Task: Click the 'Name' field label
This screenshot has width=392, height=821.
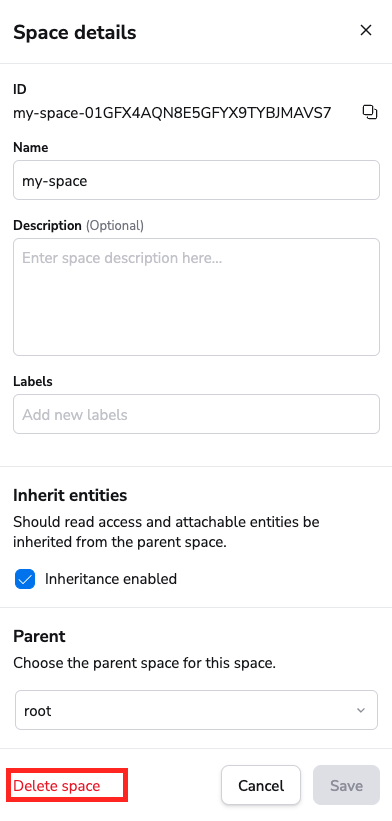Action: pos(30,148)
